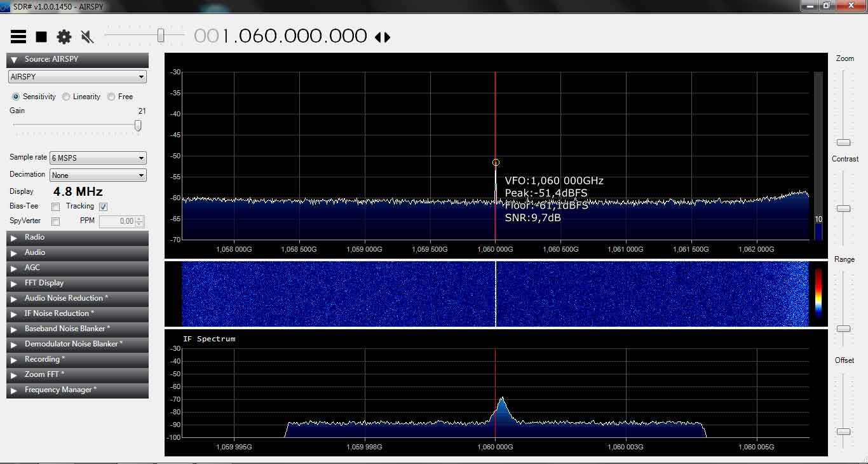Screen dimensions: 868x464
Task: Click the waterfall display's white signal line
Action: (496, 294)
